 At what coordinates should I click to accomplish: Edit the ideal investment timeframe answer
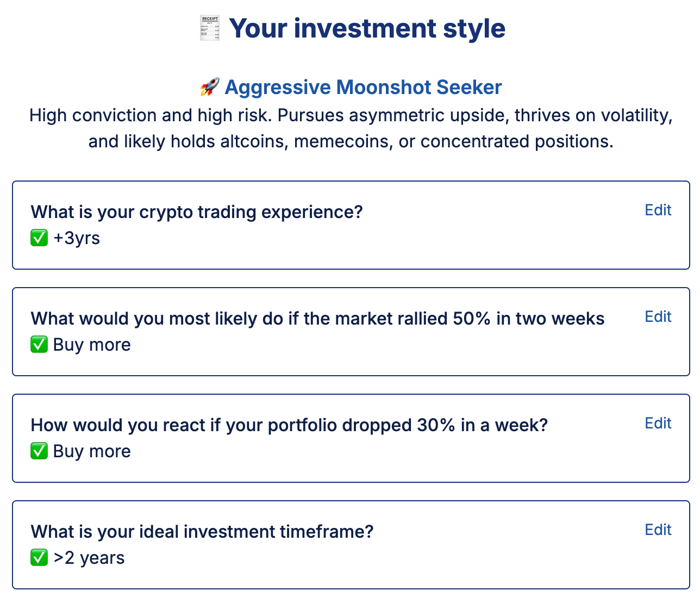(658, 530)
